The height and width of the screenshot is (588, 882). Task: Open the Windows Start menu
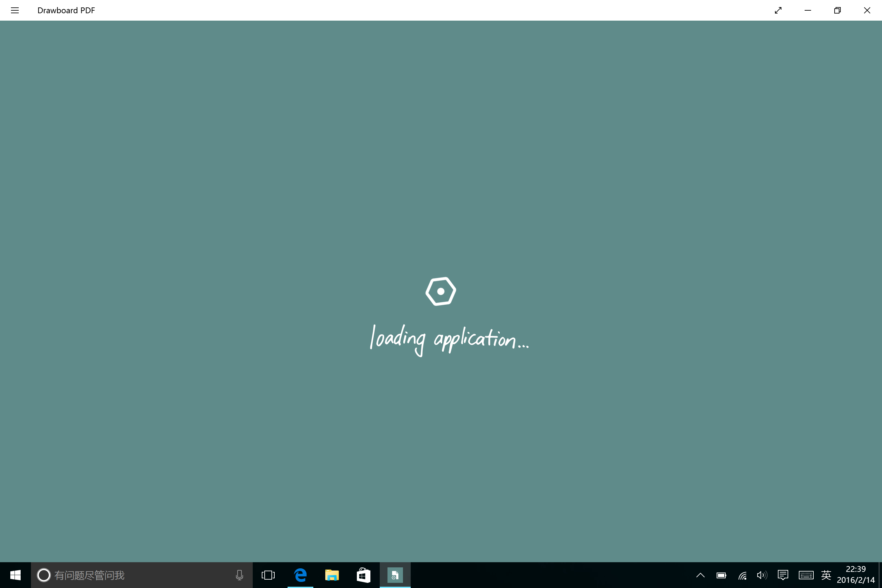click(15, 575)
